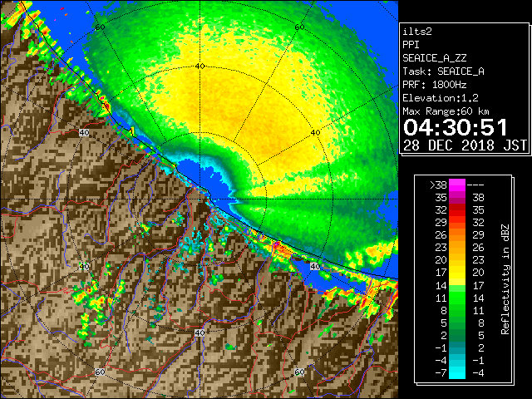532x399 pixels.
Task: Click the 'Max Range:60 km' text
Action: click(x=446, y=111)
